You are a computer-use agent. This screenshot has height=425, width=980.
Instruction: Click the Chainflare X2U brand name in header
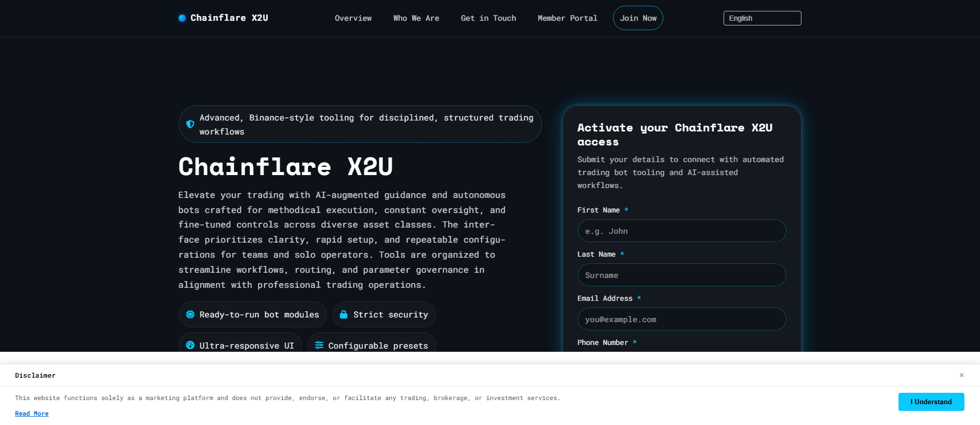(229, 18)
